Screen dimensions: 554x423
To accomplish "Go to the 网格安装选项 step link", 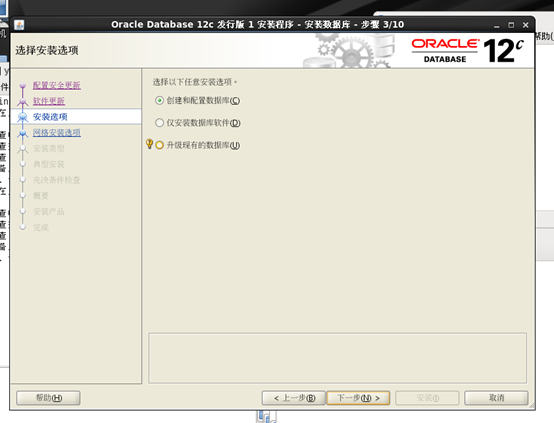I will pyautogui.click(x=57, y=133).
